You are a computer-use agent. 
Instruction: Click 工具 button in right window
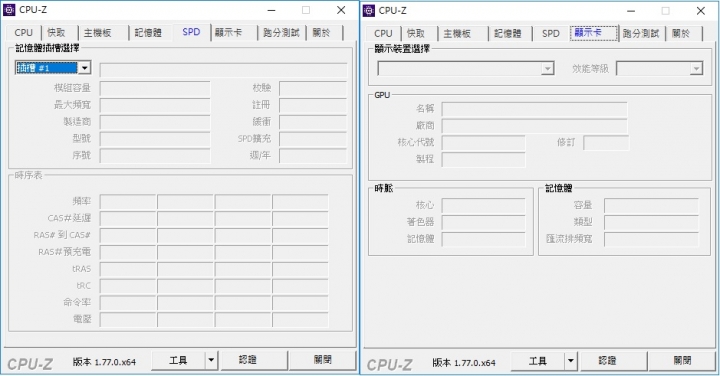click(x=538, y=361)
